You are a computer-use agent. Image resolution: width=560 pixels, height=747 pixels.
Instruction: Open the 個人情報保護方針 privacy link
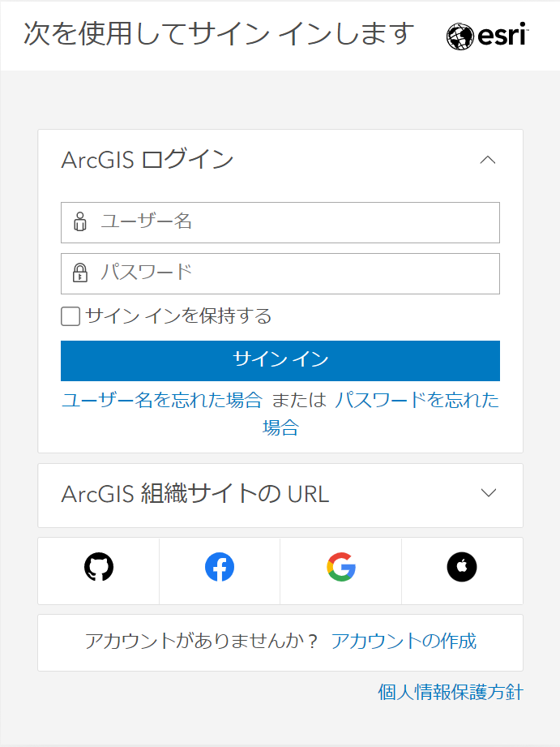point(451,692)
